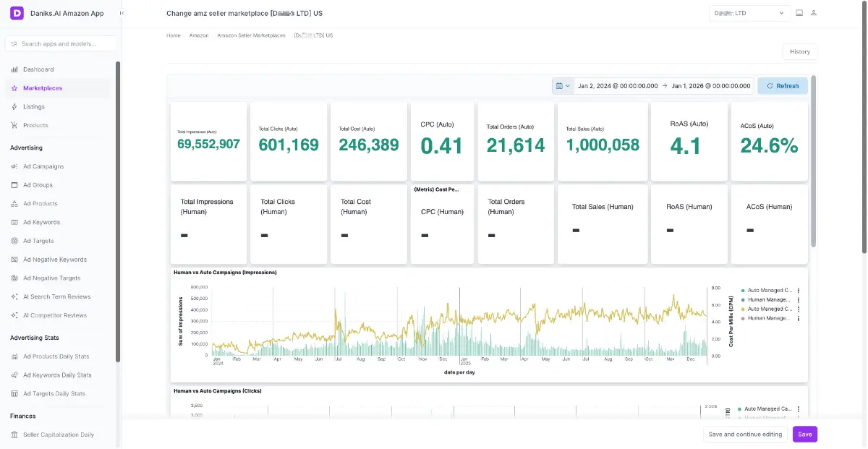Click the Listings lightning bolt icon
868x449 pixels.
tap(14, 107)
